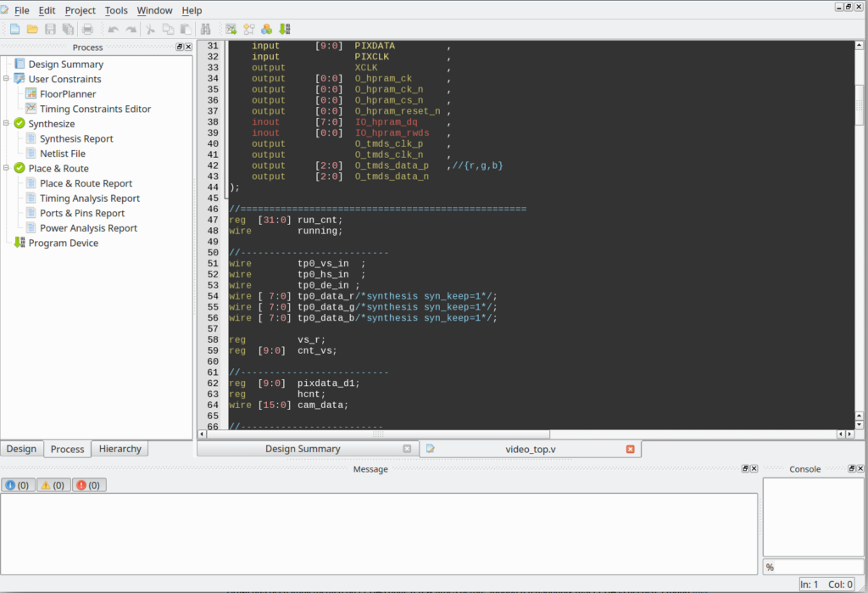Viewport: 868px width, 593px height.
Task: Collapse the Synthesize tree node
Action: click(x=6, y=123)
